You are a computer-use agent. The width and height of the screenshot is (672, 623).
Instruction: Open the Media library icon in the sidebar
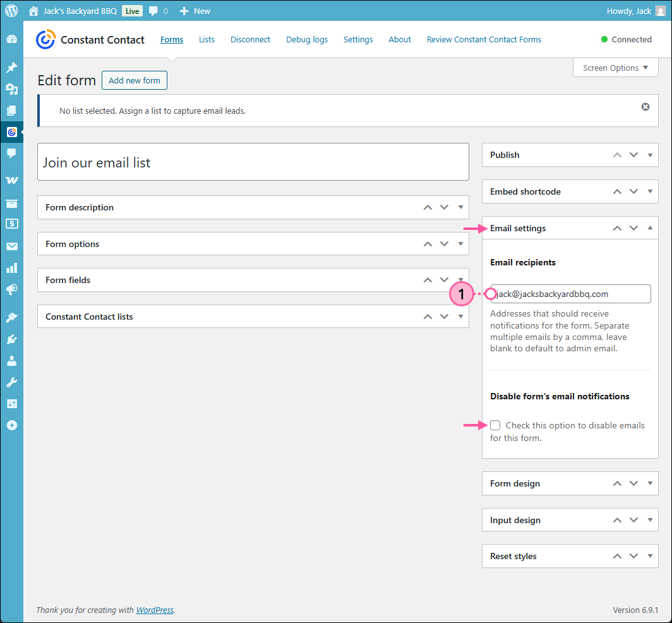click(x=11, y=89)
